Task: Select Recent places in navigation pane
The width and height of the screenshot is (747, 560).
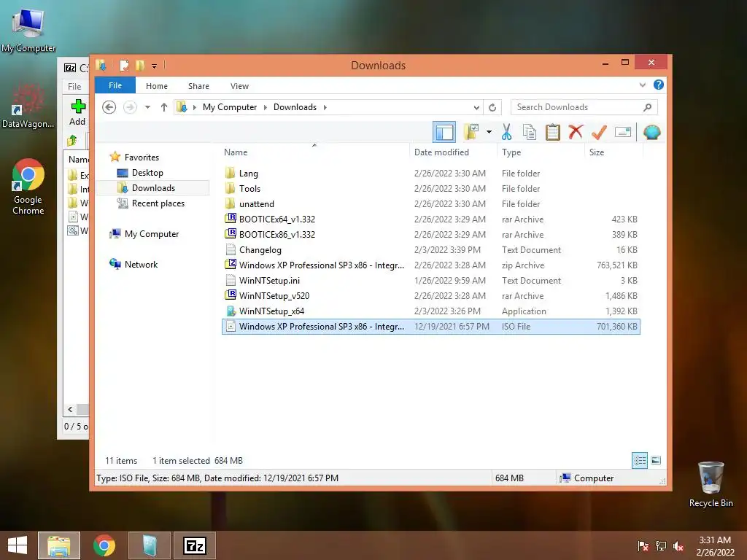Action: click(x=158, y=203)
